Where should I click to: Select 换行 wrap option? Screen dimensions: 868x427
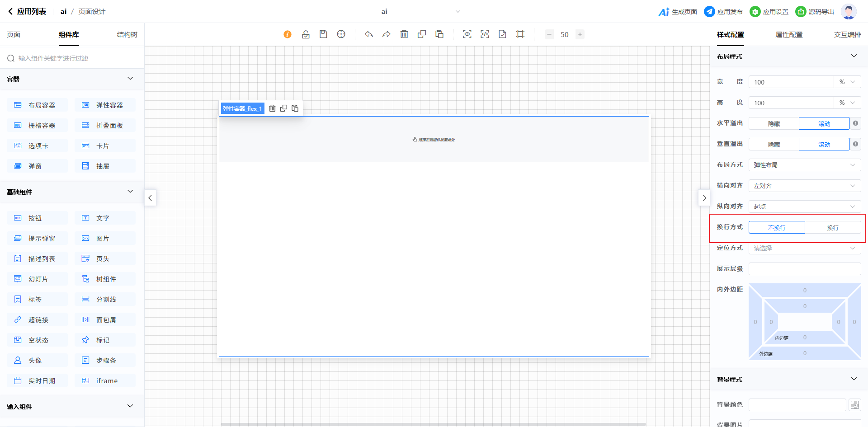coord(832,227)
